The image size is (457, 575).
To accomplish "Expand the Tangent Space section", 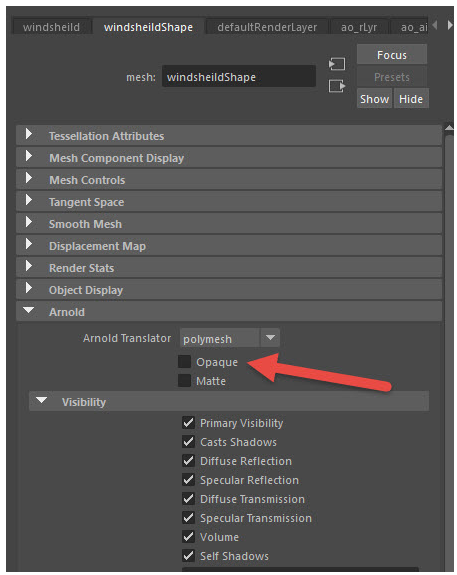I will [x=229, y=202].
